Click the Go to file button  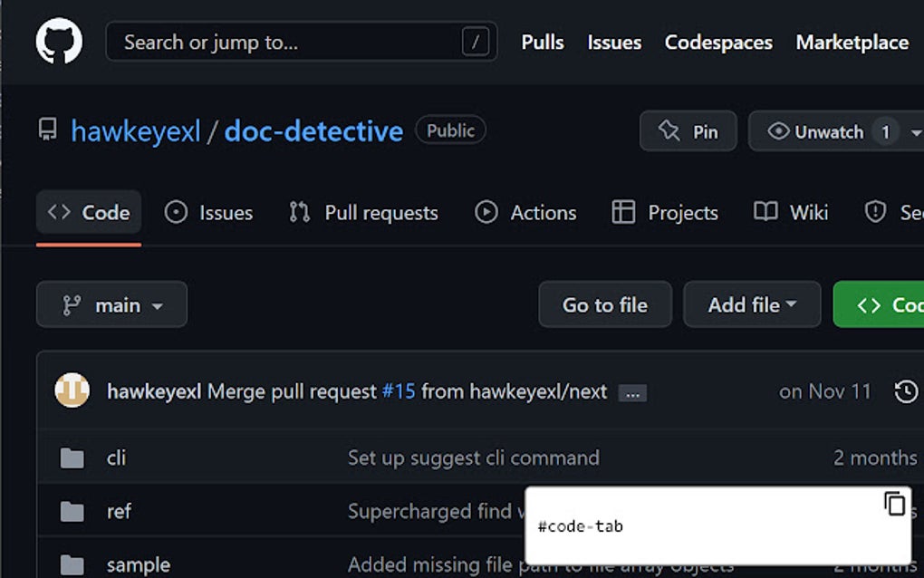click(604, 304)
